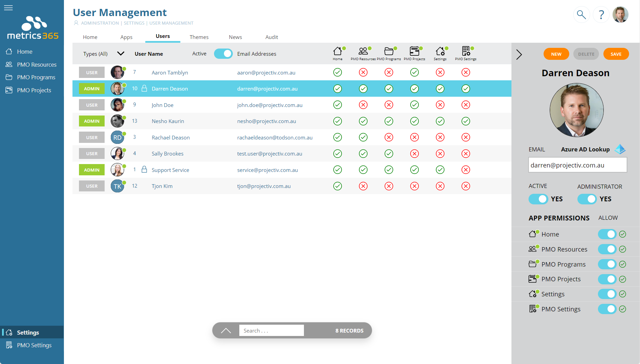Toggle the ADMINISTRATOR switch
The width and height of the screenshot is (640, 364).
(587, 199)
